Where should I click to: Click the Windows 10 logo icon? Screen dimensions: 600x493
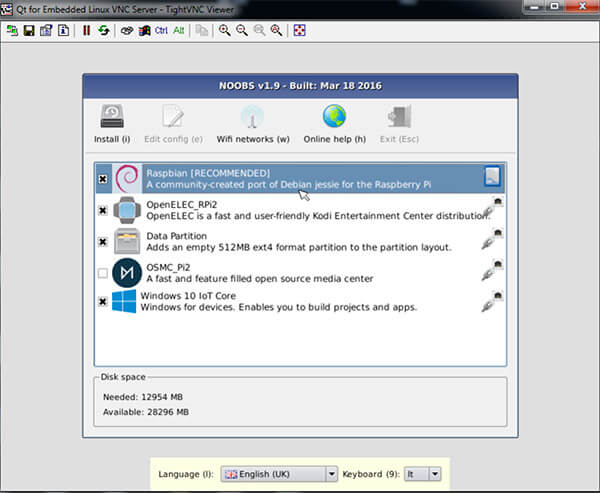(x=124, y=302)
